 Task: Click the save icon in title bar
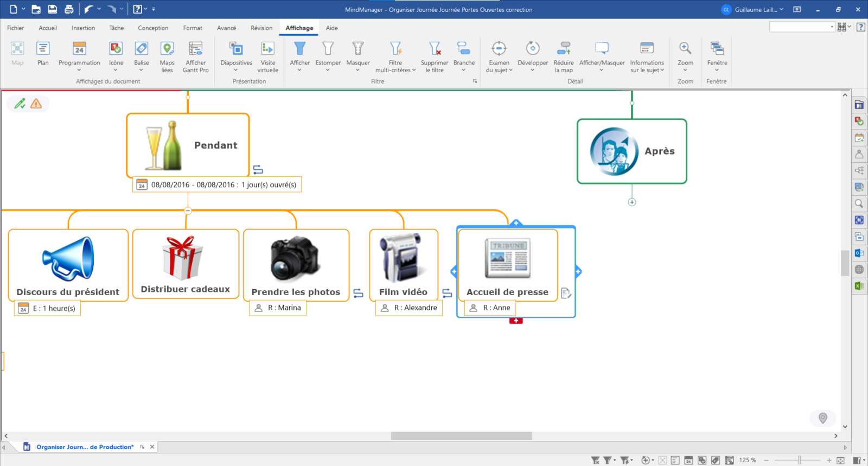click(x=53, y=9)
